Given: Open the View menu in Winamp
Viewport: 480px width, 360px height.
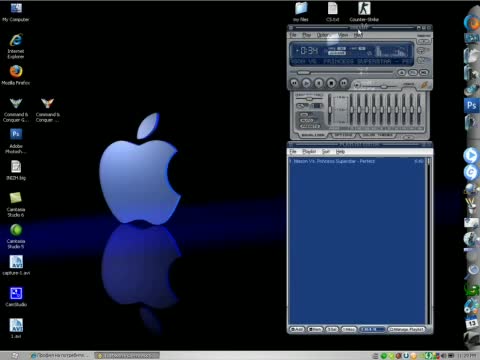Looking at the screenshot, I should (343, 35).
